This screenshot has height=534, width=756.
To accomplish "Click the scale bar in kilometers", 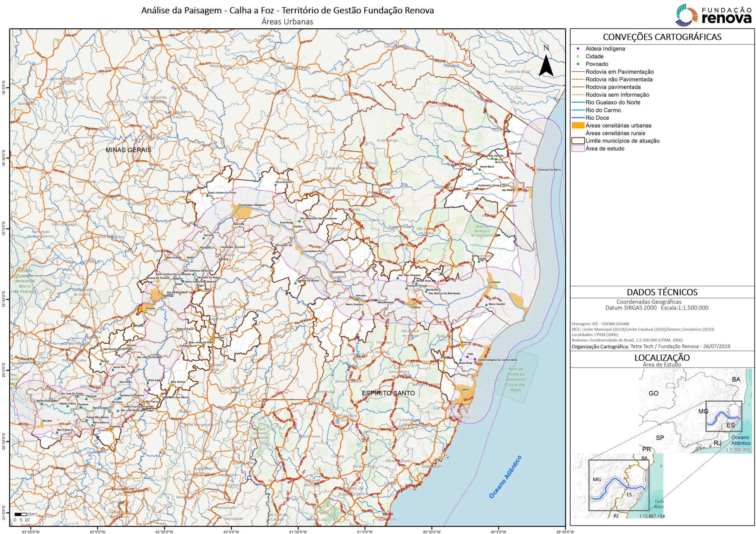I will point(21,514).
